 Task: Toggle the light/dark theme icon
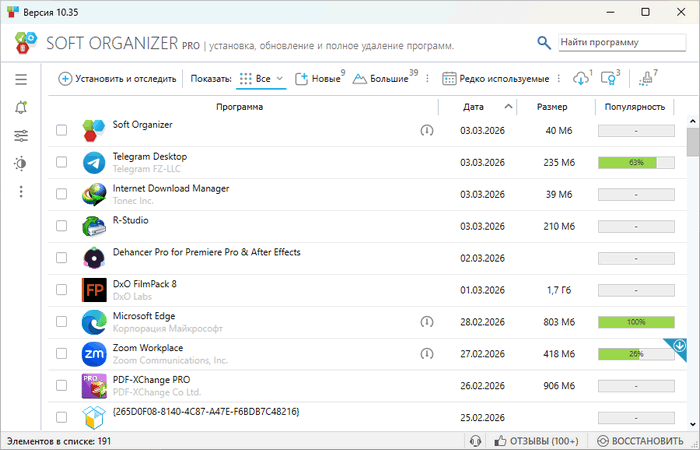tap(21, 163)
